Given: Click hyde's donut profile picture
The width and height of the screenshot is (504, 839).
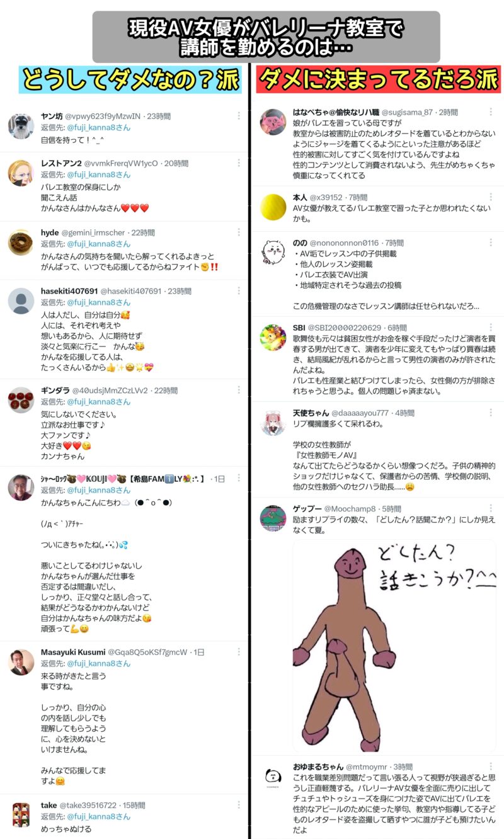Looking at the screenshot, I should point(21,242).
